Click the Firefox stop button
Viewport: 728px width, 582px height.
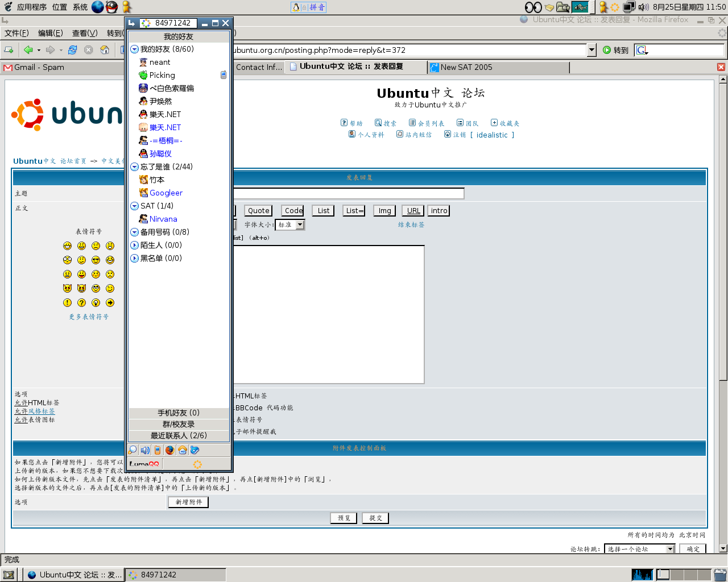tap(88, 50)
